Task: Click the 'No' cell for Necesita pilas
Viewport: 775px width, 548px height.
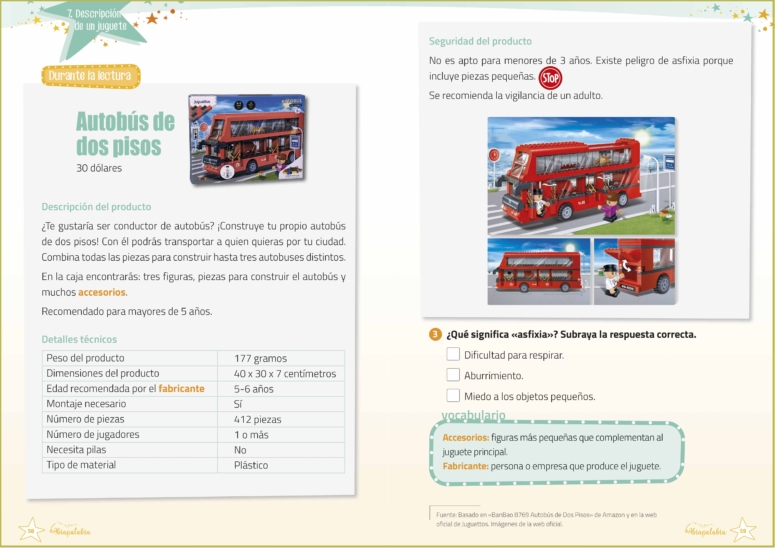Action: tap(281, 450)
